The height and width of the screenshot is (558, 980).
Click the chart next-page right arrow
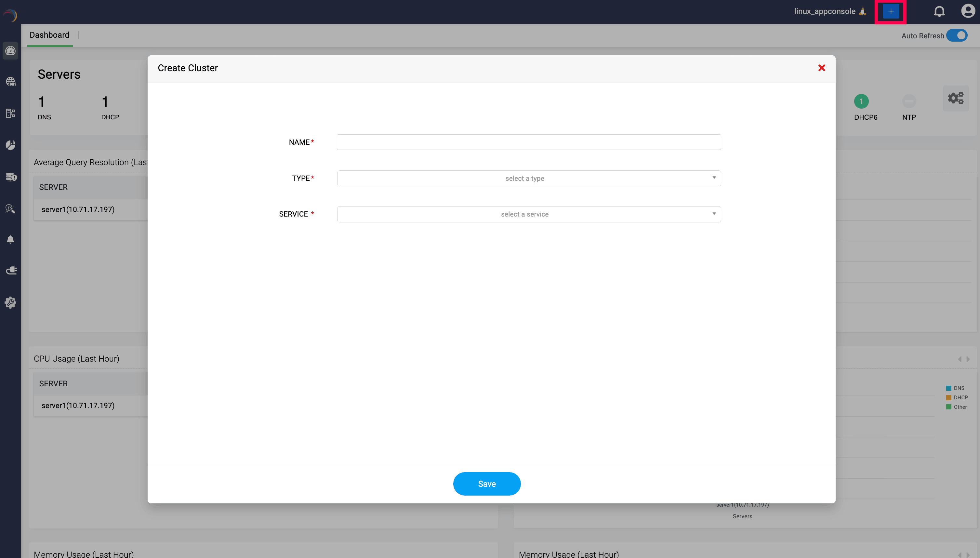(x=968, y=360)
